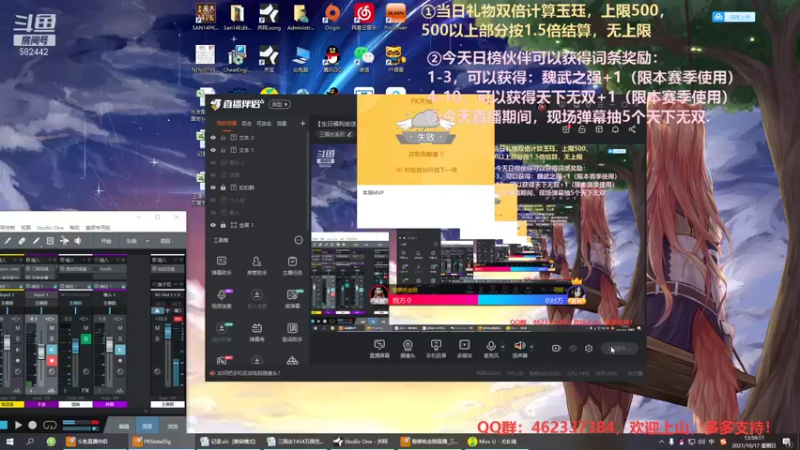Select the eraser tool in Studio One

[x=22, y=241]
